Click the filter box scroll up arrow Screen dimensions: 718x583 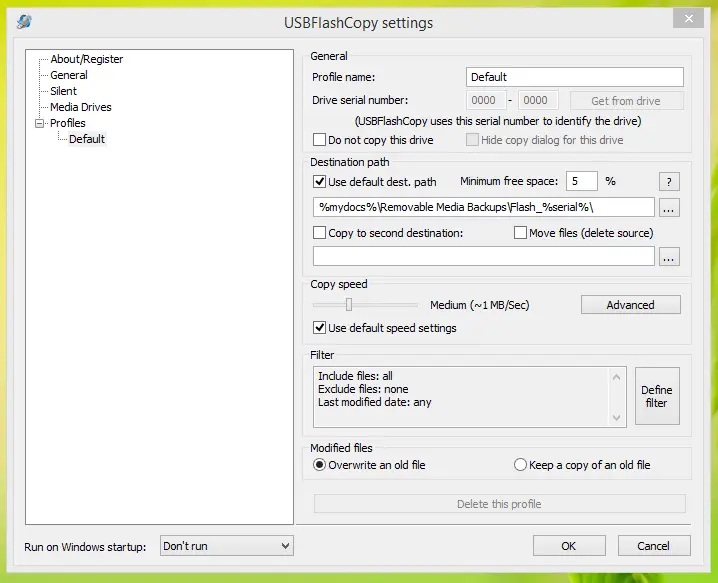tap(616, 377)
